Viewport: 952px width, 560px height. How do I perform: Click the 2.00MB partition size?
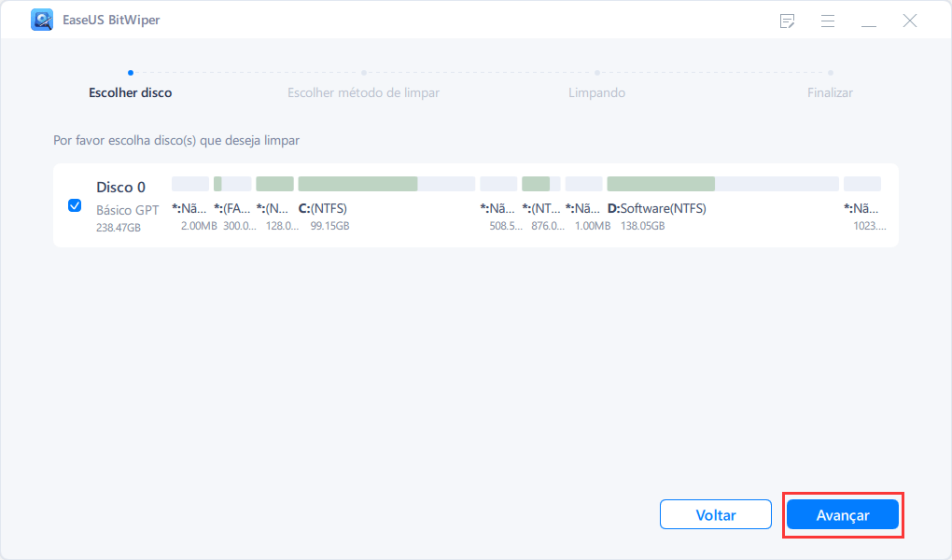(x=199, y=226)
